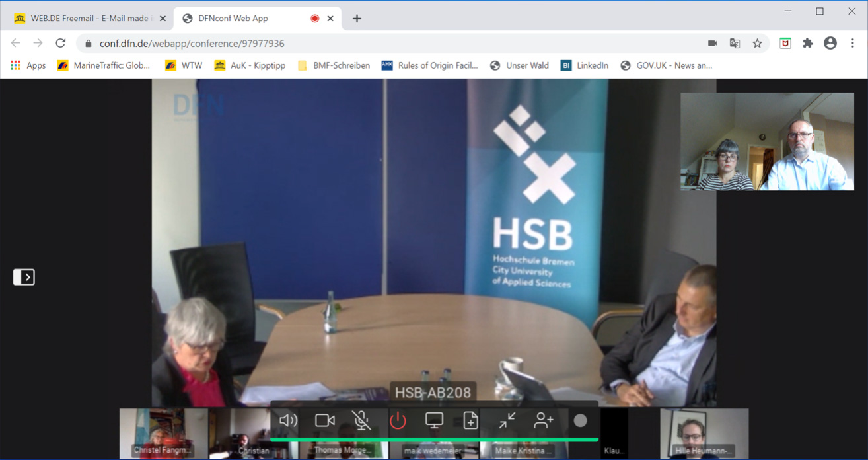Open the red shield extension icon

click(x=785, y=44)
